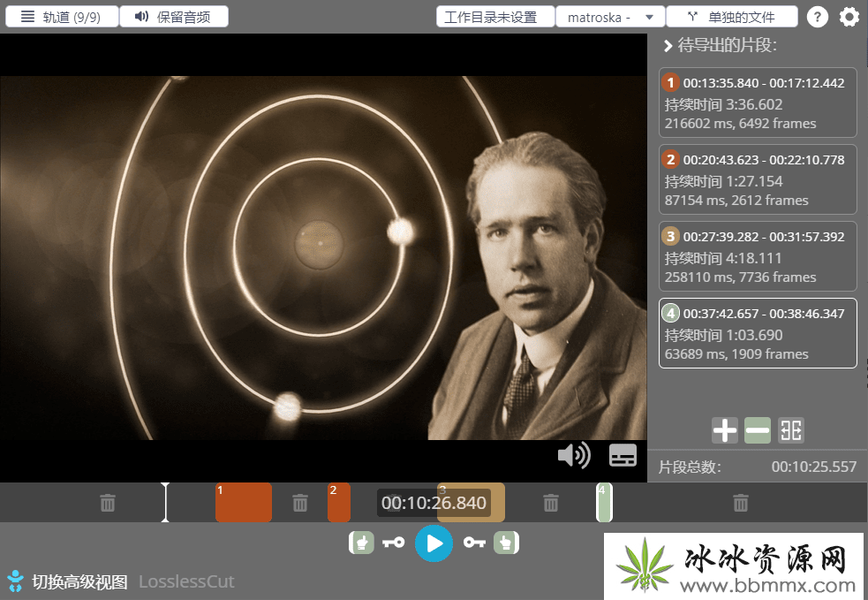The height and width of the screenshot is (600, 868).
Task: Click the 片段总数 label
Action: 690,467
